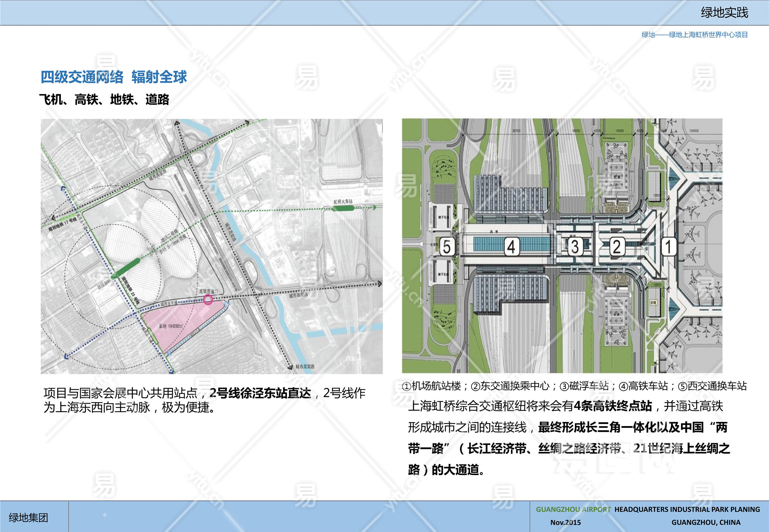This screenshot has height=532, width=769.
Task: Click the 绿地集团 footer label
Action: point(28,517)
